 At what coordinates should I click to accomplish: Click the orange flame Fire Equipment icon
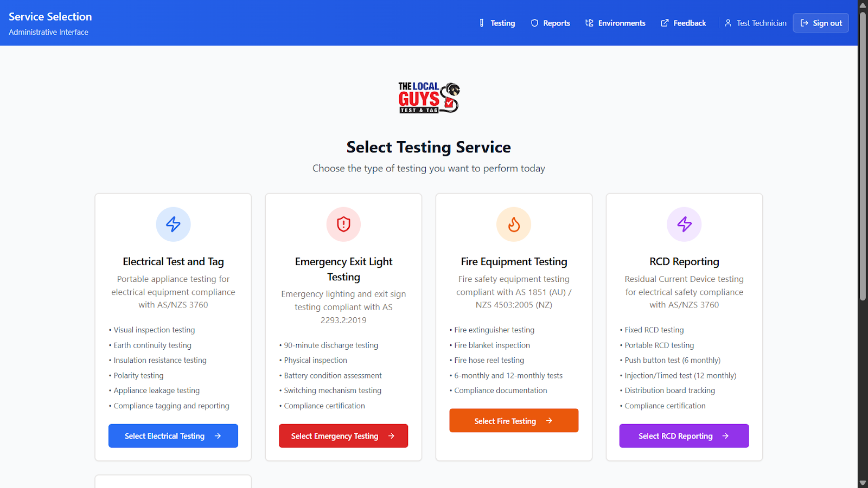point(514,224)
